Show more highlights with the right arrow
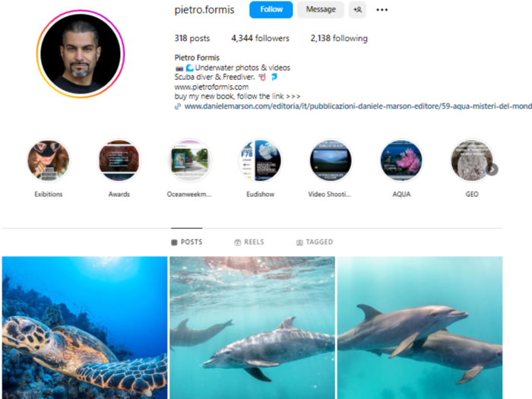 pos(492,169)
